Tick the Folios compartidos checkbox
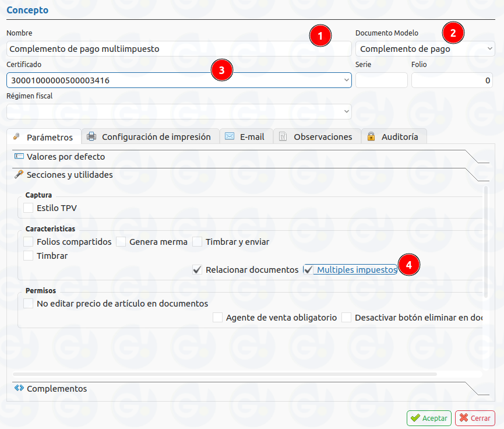Screen dimensions: 504x429 click(x=29, y=241)
